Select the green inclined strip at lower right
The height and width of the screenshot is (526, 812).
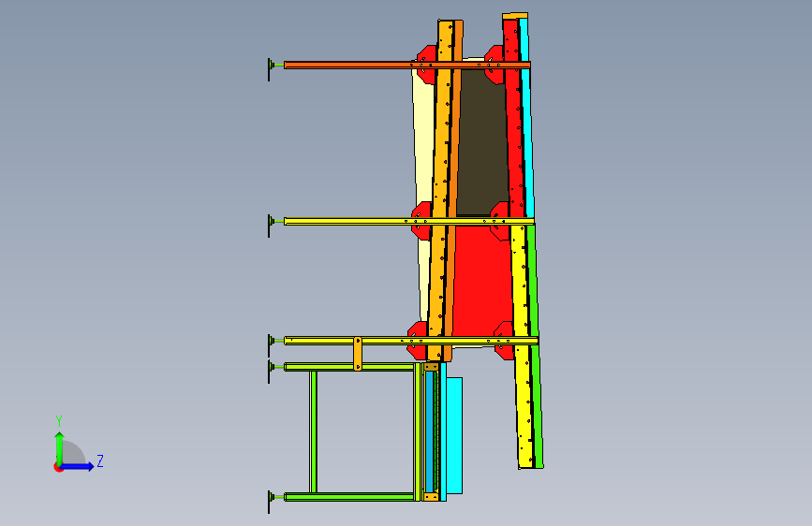[x=535, y=347]
